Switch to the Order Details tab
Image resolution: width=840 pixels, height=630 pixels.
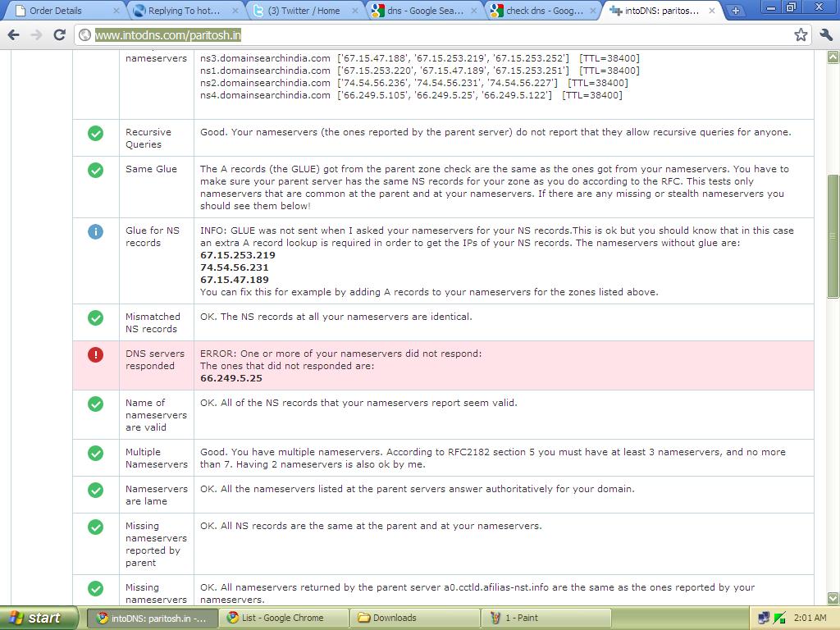click(53, 11)
